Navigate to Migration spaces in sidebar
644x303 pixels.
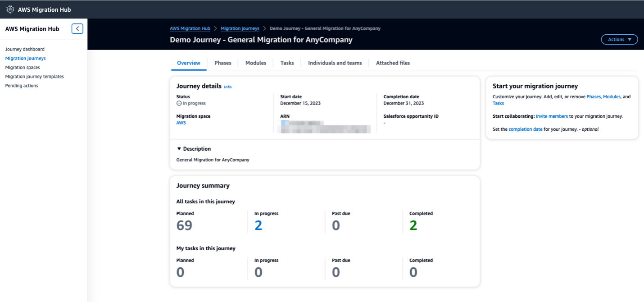(23, 68)
